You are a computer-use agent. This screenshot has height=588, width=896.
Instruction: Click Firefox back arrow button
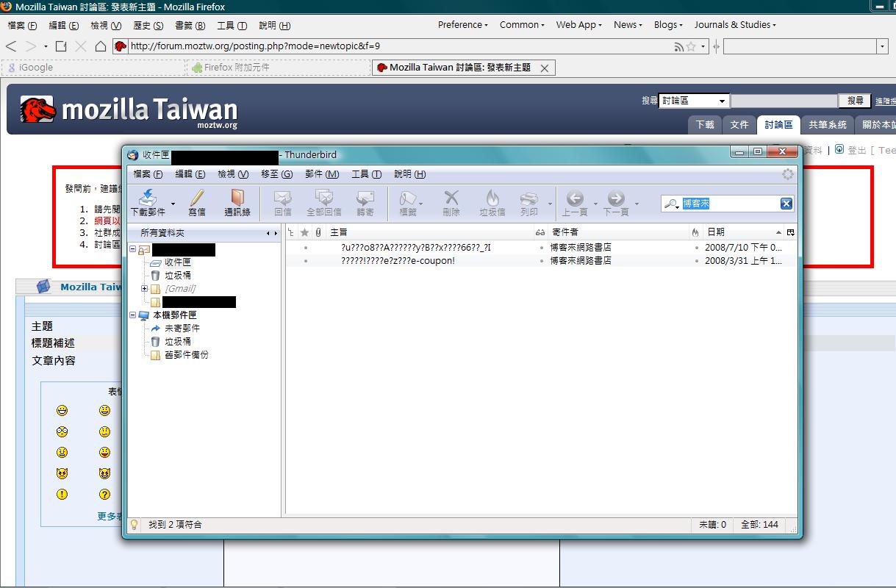11,46
